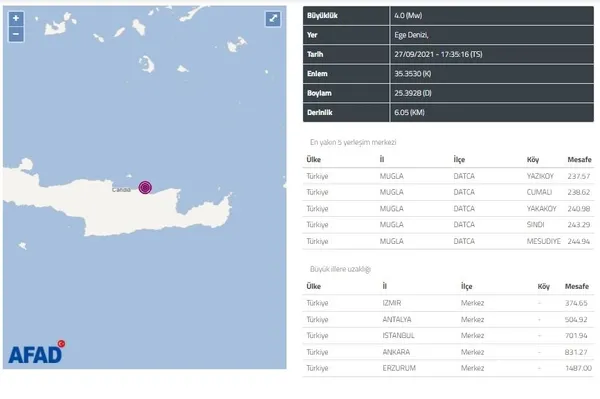Zoom out on the map
600x399 pixels.
[16, 34]
